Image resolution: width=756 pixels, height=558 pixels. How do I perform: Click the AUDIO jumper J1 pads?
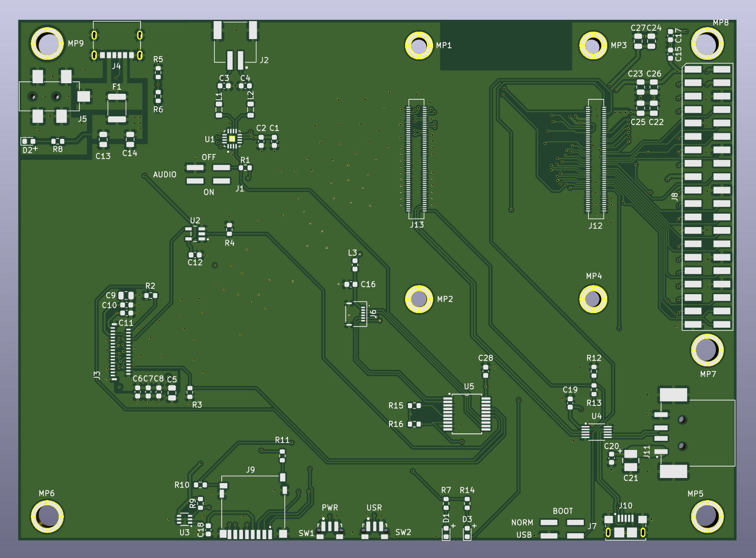tap(208, 174)
